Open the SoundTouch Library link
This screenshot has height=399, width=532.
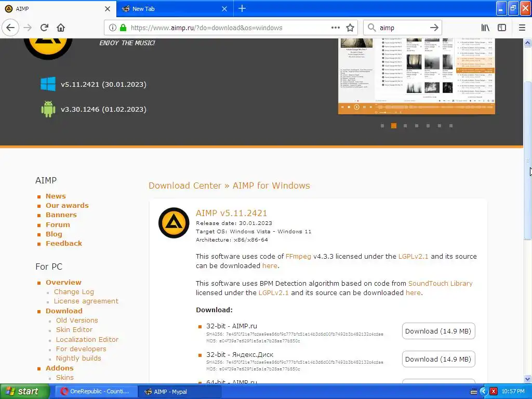(441, 283)
